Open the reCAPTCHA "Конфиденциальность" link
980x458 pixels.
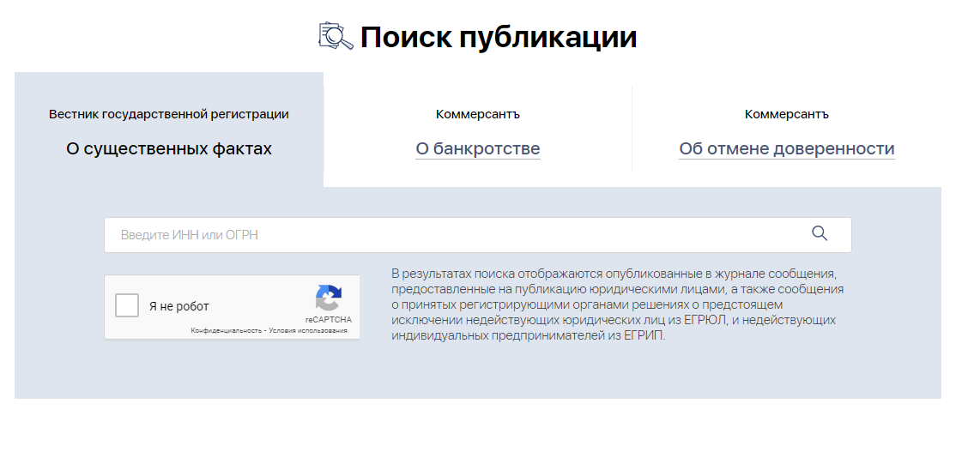tap(226, 330)
